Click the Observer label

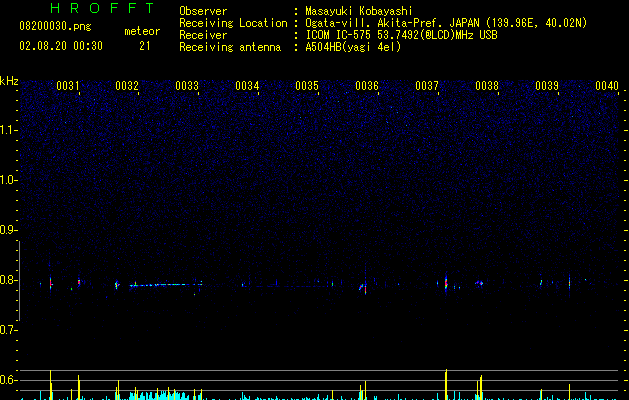pos(203,11)
